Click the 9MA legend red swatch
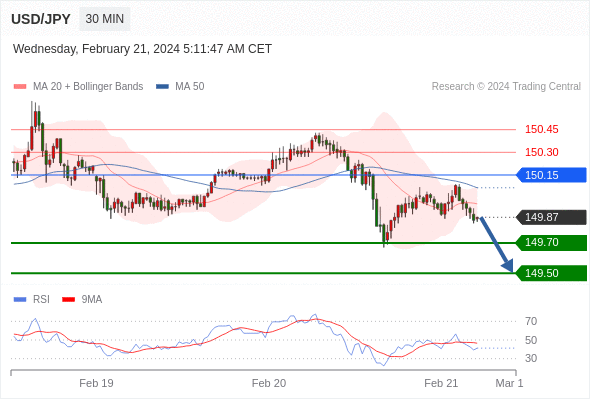The height and width of the screenshot is (400, 590). point(68,300)
